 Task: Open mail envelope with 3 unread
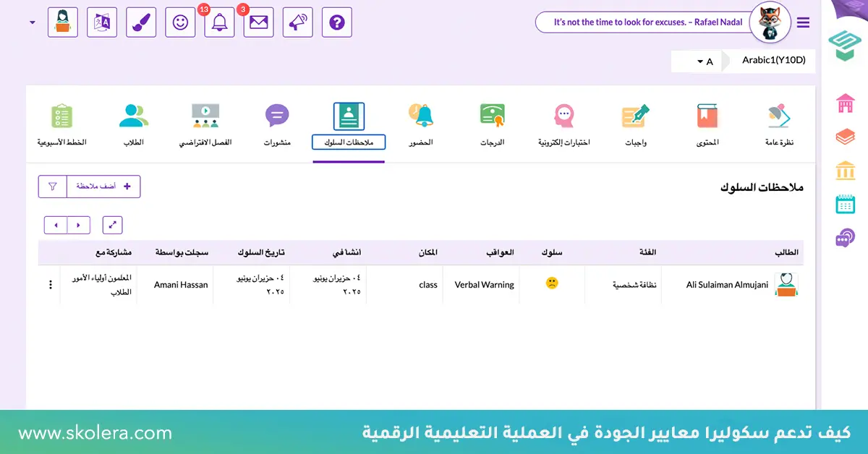(258, 22)
